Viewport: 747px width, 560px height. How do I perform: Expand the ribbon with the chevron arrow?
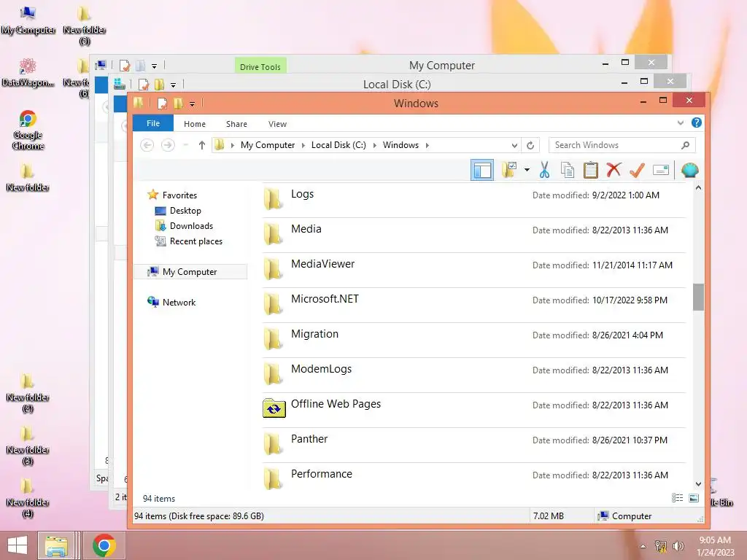[x=681, y=122]
